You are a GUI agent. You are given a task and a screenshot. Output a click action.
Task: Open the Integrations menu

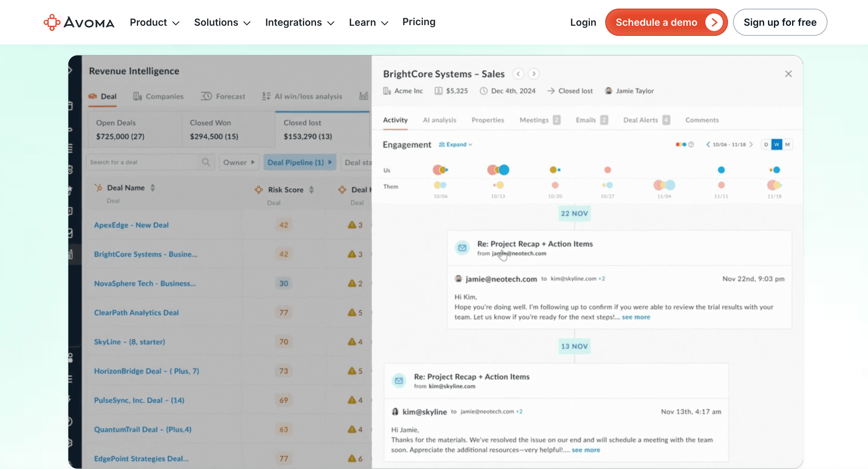pyautogui.click(x=300, y=22)
